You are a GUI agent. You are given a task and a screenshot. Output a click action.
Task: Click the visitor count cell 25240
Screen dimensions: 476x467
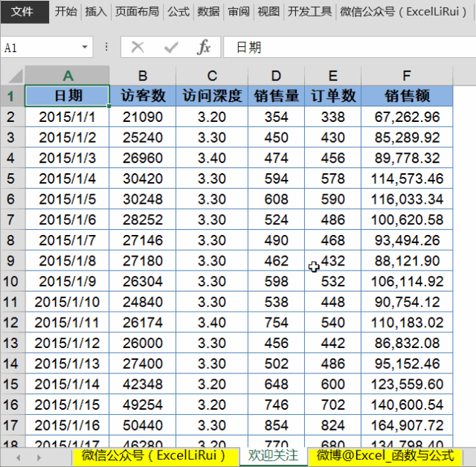tap(143, 138)
